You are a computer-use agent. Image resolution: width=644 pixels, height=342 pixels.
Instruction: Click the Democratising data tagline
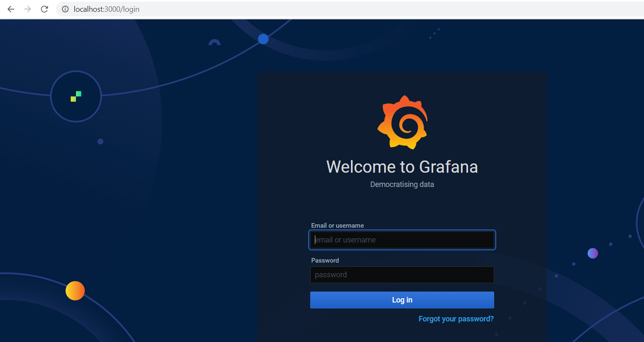pos(402,184)
